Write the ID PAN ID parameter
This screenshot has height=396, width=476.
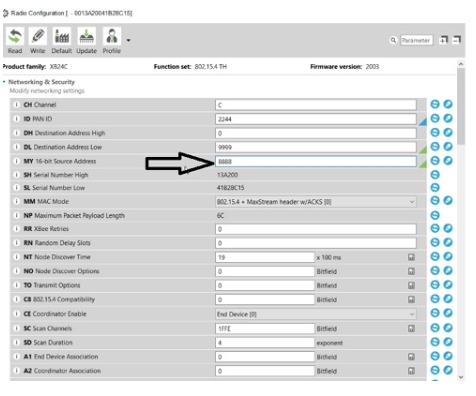click(448, 118)
